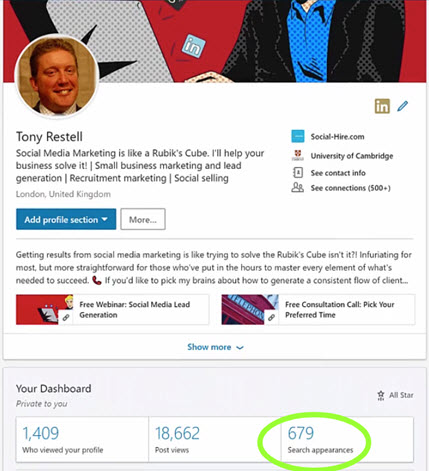The height and width of the screenshot is (471, 429).
Task: Click the University of Cambridge crest icon
Action: pos(298,155)
